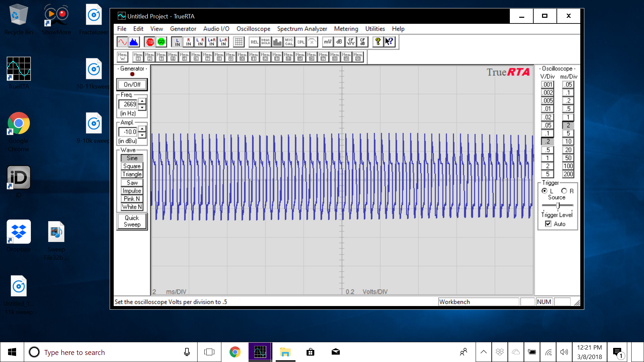Image resolution: width=644 pixels, height=362 pixels.
Task: Show hidden system tray icons chevron
Action: (483, 352)
